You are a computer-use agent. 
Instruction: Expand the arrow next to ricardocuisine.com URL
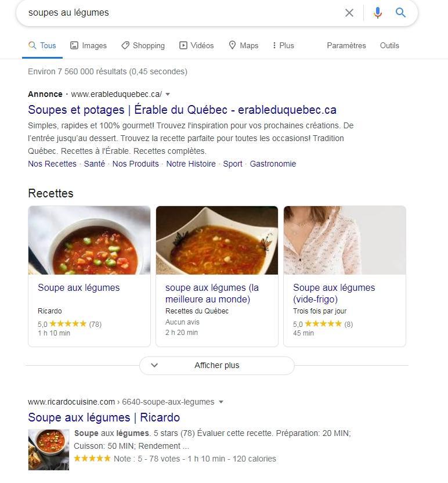(x=221, y=402)
